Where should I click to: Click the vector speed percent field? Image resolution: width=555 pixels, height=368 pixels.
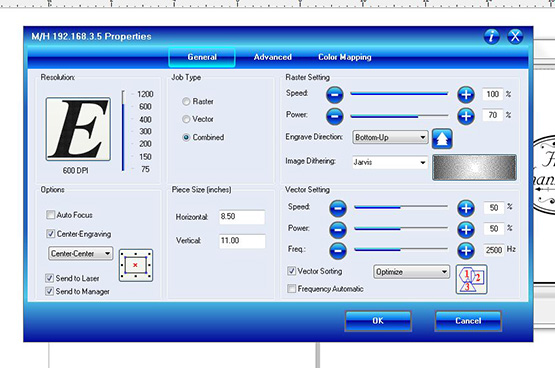tap(494, 208)
